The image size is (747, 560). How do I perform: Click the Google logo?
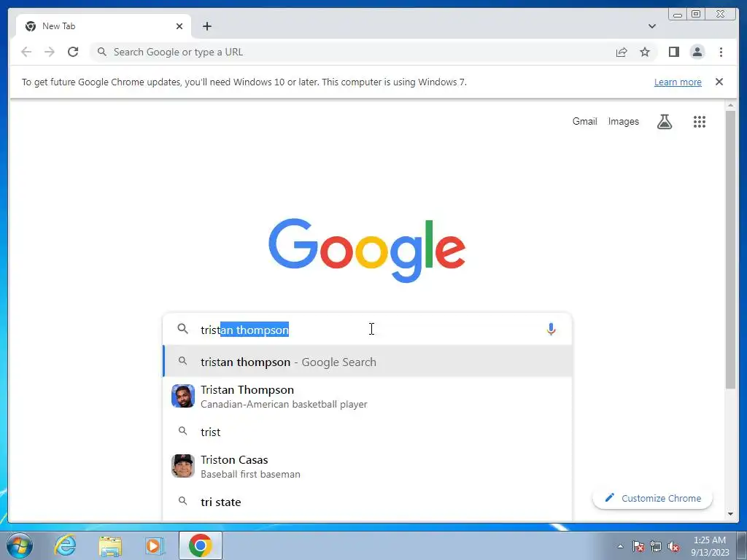[x=367, y=250]
